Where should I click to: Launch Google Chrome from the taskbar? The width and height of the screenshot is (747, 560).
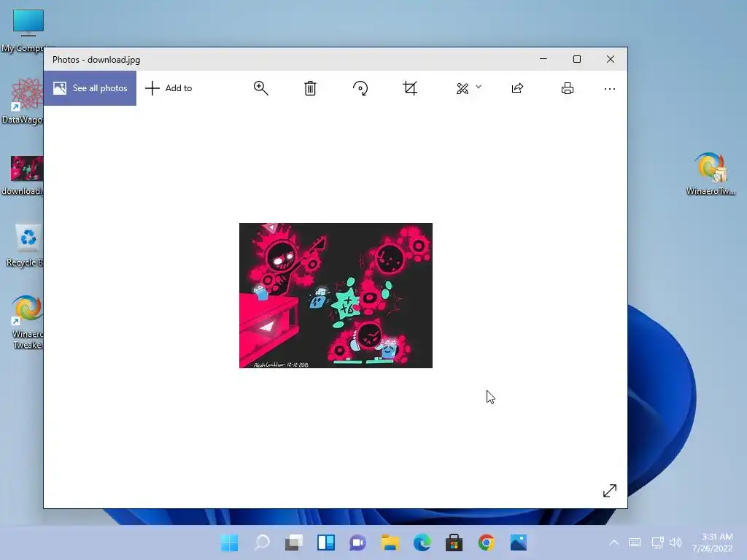[487, 542]
